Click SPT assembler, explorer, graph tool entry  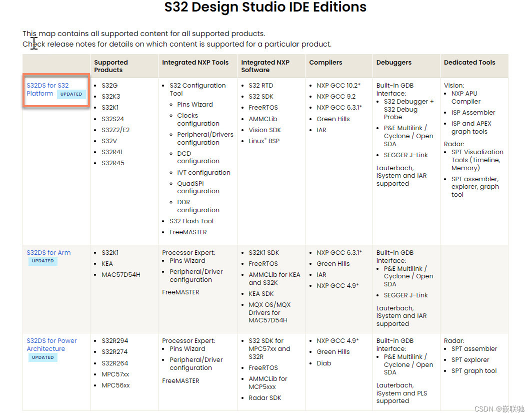click(x=475, y=187)
